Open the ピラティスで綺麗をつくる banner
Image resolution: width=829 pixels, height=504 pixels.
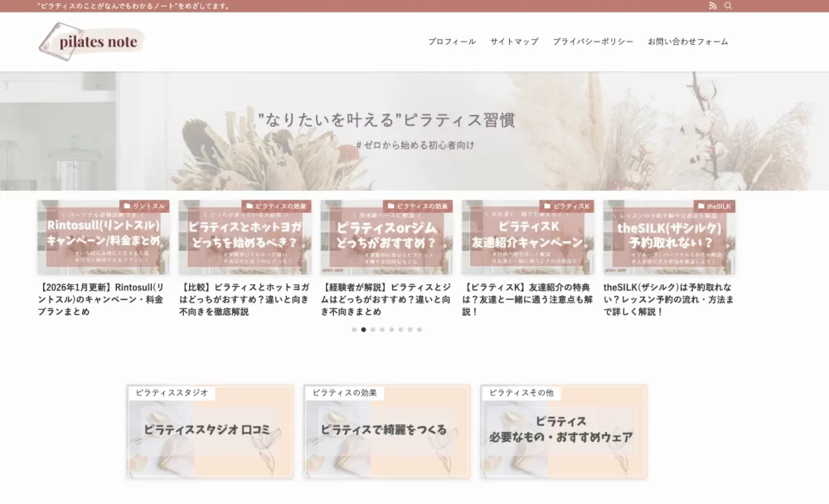387,432
